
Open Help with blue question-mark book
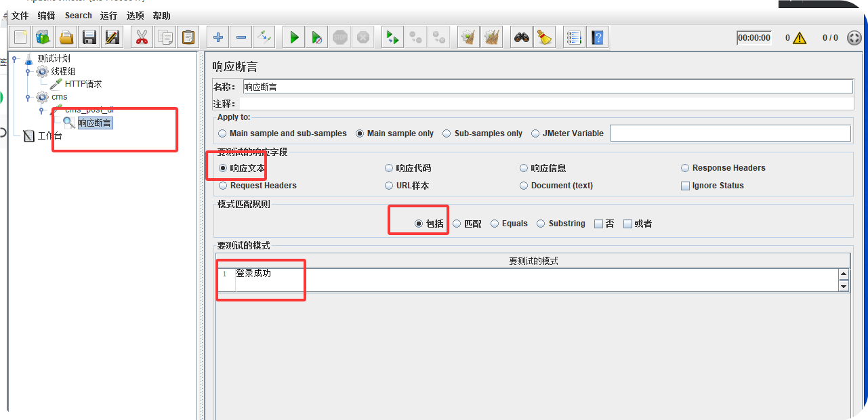point(597,37)
